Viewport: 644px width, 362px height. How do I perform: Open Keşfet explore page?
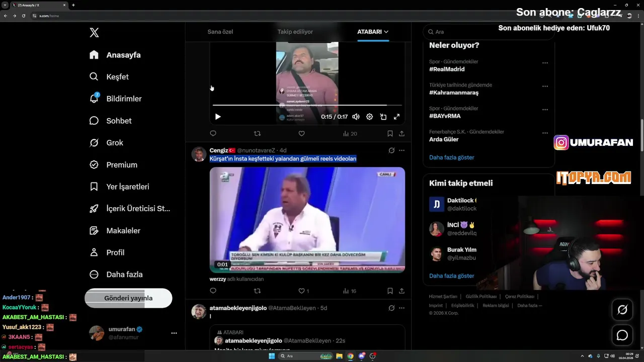click(x=109, y=77)
